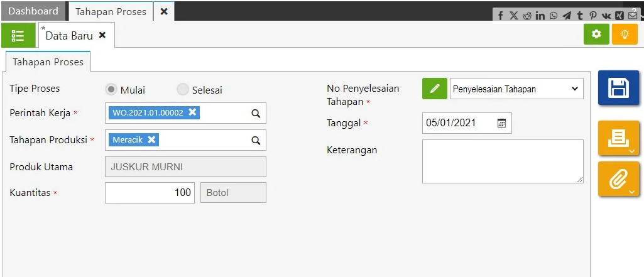Click search magnifier in Tahapan Produksi field

point(256,141)
